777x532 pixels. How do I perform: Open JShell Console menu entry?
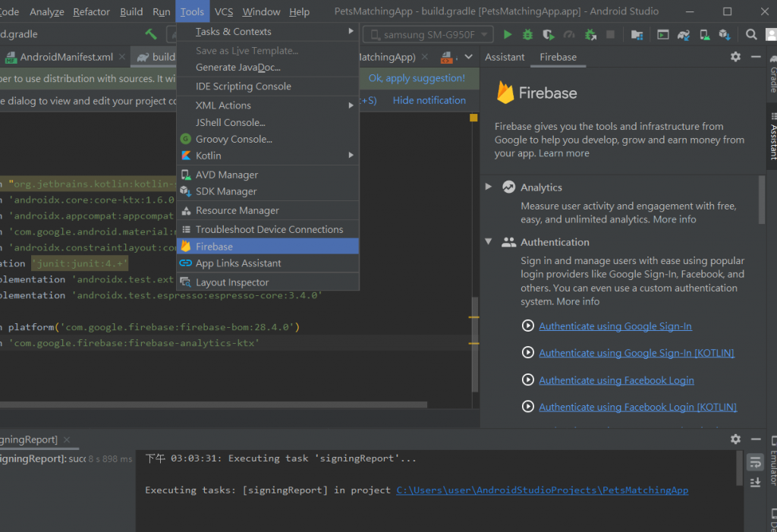268,122
